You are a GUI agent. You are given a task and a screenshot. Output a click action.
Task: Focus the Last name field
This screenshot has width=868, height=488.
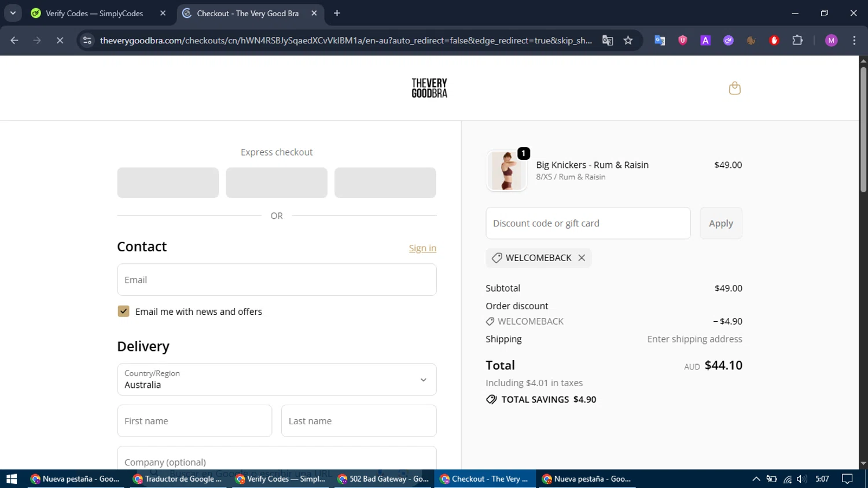click(359, 421)
